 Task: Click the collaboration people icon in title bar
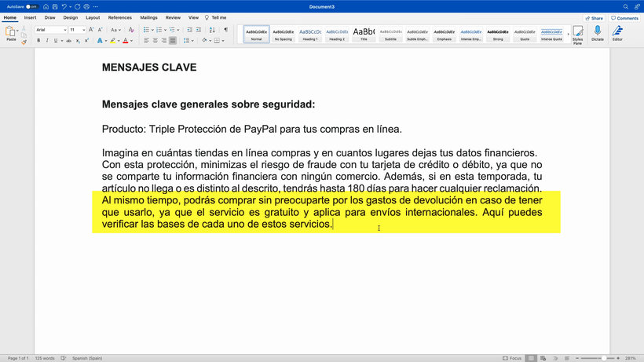tap(637, 6)
